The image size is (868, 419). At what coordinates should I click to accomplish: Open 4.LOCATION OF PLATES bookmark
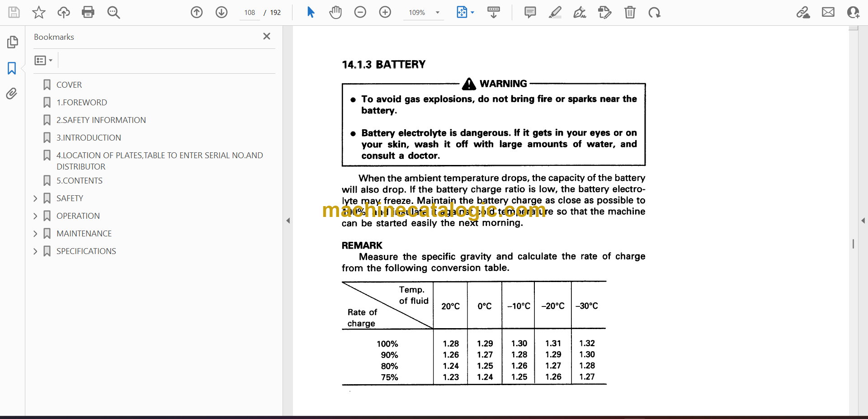tap(159, 161)
